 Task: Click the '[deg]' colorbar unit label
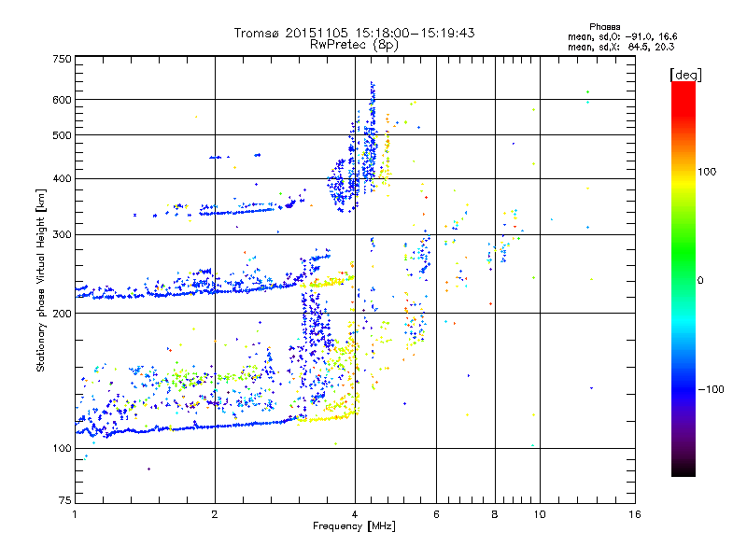[685, 75]
